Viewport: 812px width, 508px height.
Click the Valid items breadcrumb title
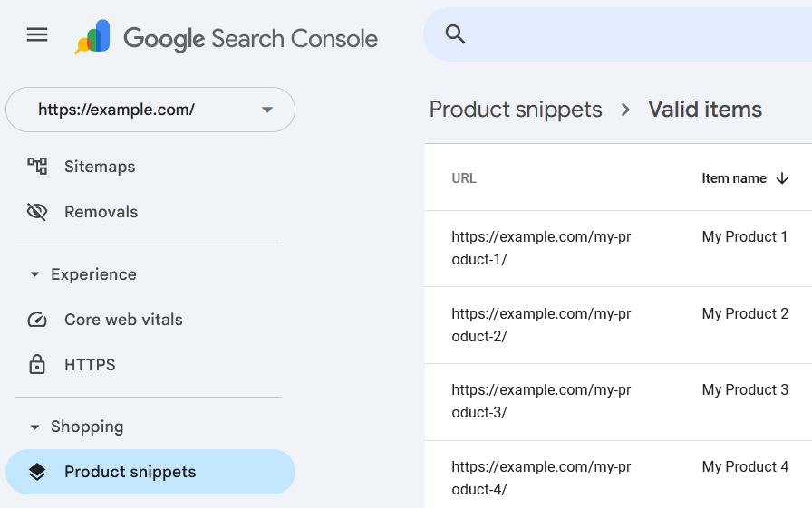click(705, 110)
